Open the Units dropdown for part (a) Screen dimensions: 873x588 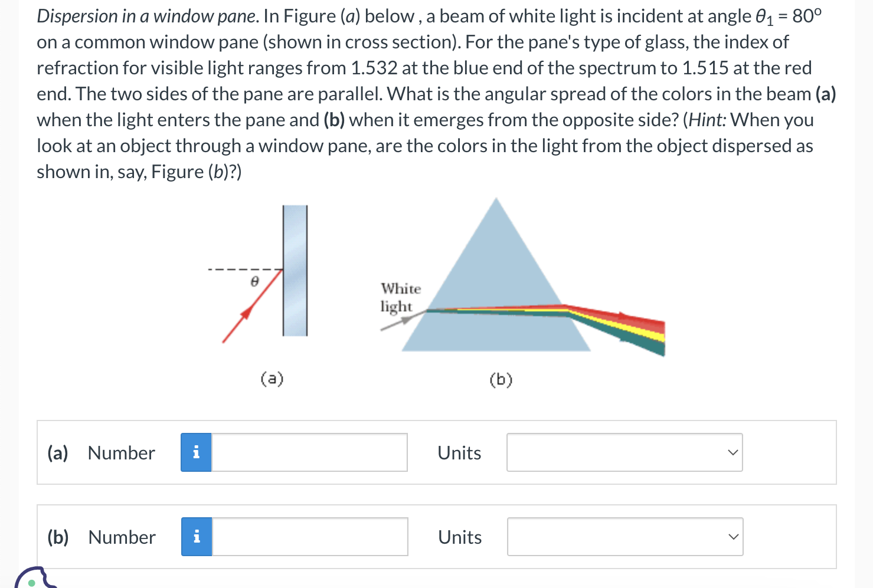[x=624, y=452]
